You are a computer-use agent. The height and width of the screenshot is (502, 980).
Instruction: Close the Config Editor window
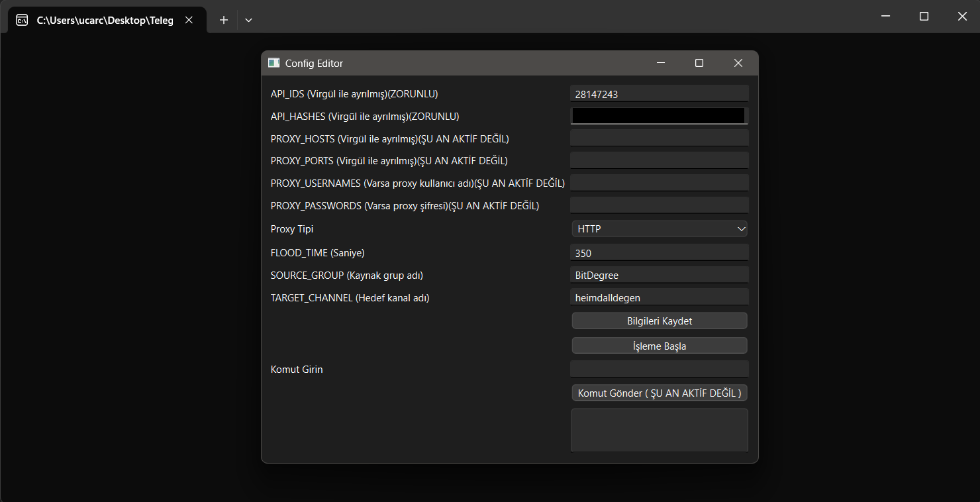point(738,63)
